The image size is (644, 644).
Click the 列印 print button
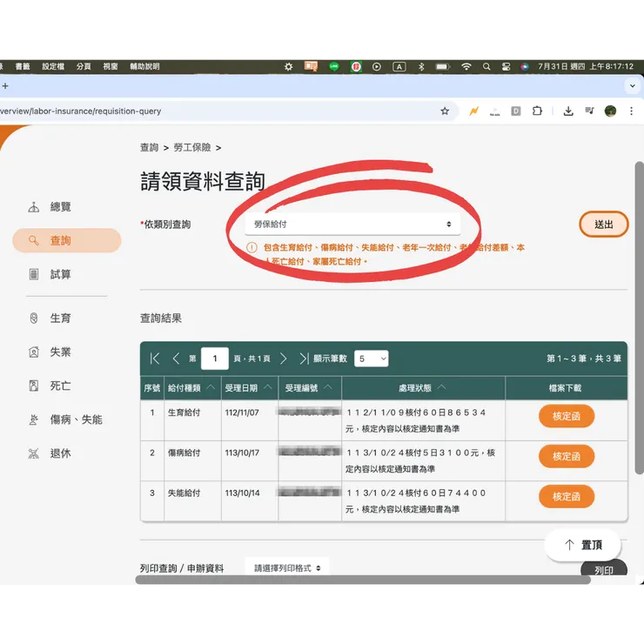coord(603,569)
